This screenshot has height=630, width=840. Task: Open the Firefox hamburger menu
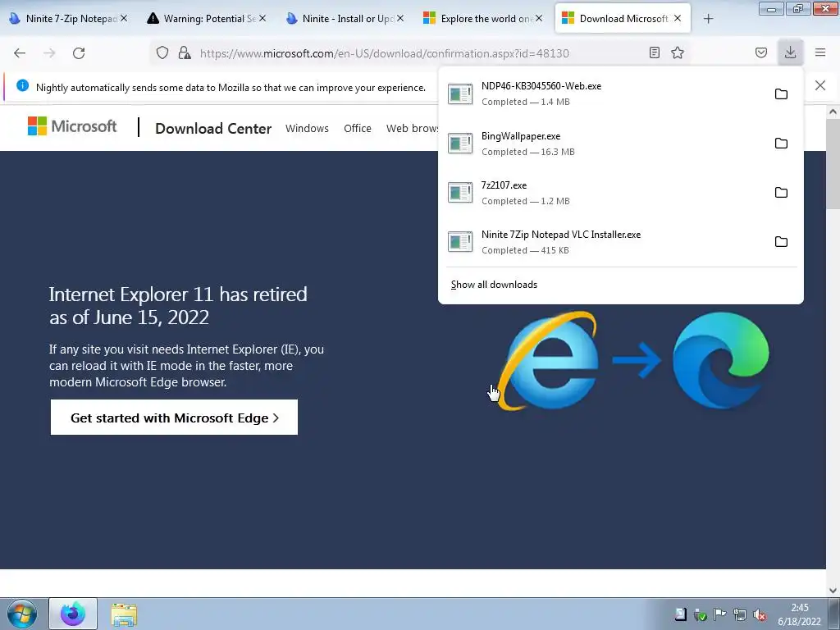point(820,52)
